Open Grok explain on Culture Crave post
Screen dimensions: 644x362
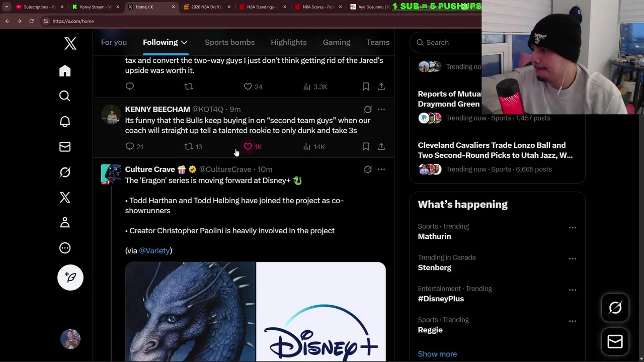368,169
